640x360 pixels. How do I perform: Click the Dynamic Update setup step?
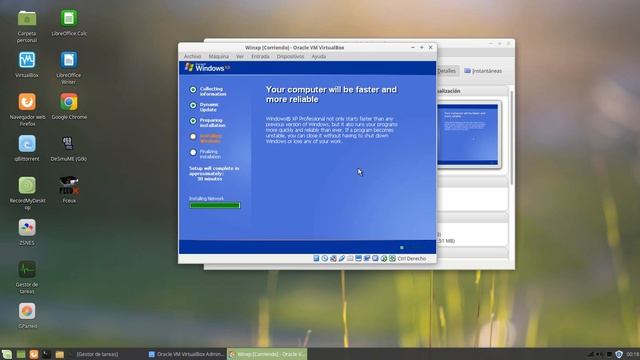[205, 107]
